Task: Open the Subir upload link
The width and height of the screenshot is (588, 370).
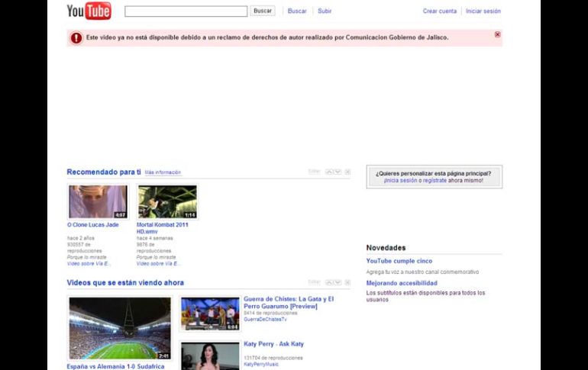Action: pos(325,11)
